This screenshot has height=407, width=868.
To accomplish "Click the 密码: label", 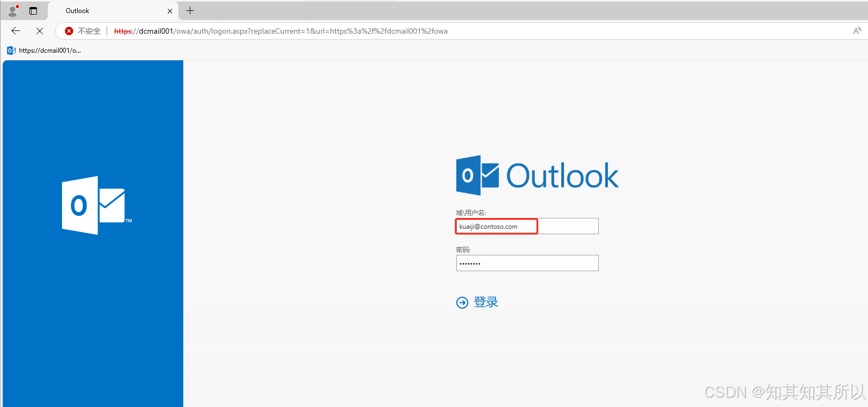I will coord(463,249).
